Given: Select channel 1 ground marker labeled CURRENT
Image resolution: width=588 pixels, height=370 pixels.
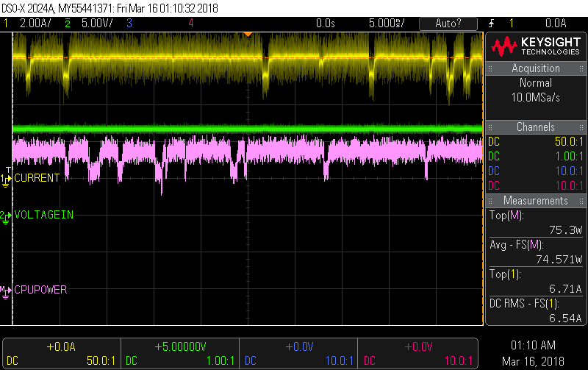Looking at the screenshot, I should tap(6, 179).
